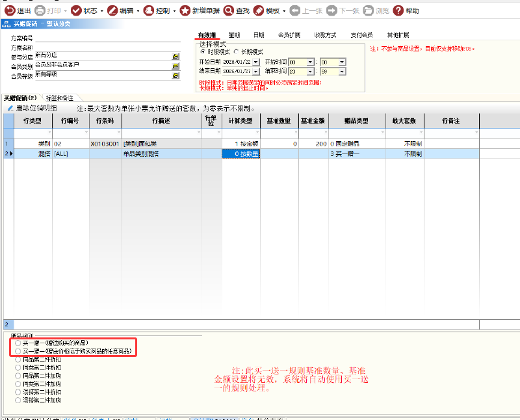Click the 状态 checkmark icon
520x420 pixels.
pyautogui.click(x=76, y=10)
